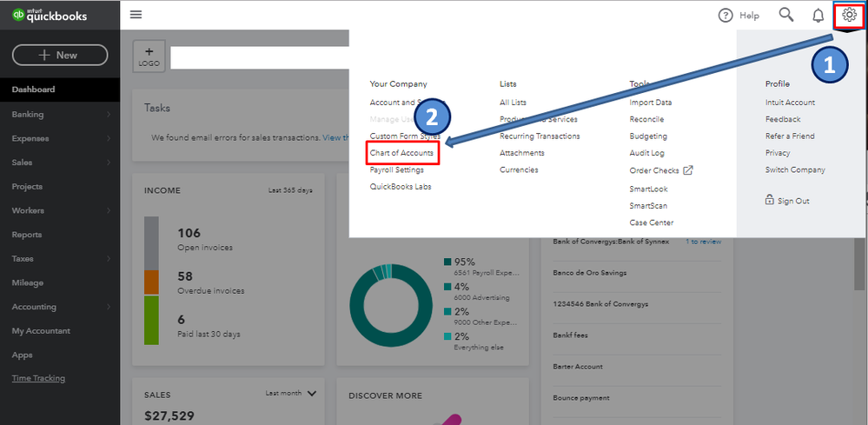This screenshot has height=425, width=868.
Task: Click the add LOGO placeholder
Action: point(149,57)
